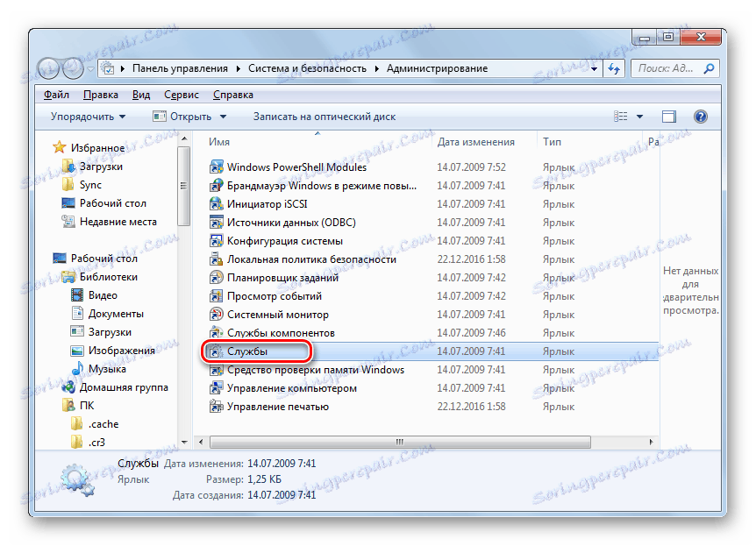Expand the address bar history dropdown
This screenshot has width=756, height=546.
594,69
